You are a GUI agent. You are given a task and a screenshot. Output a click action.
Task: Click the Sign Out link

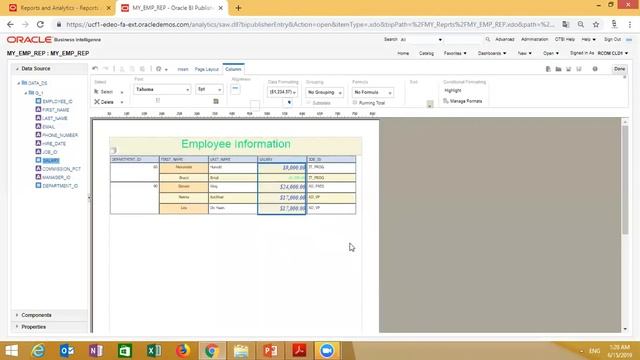point(612,40)
